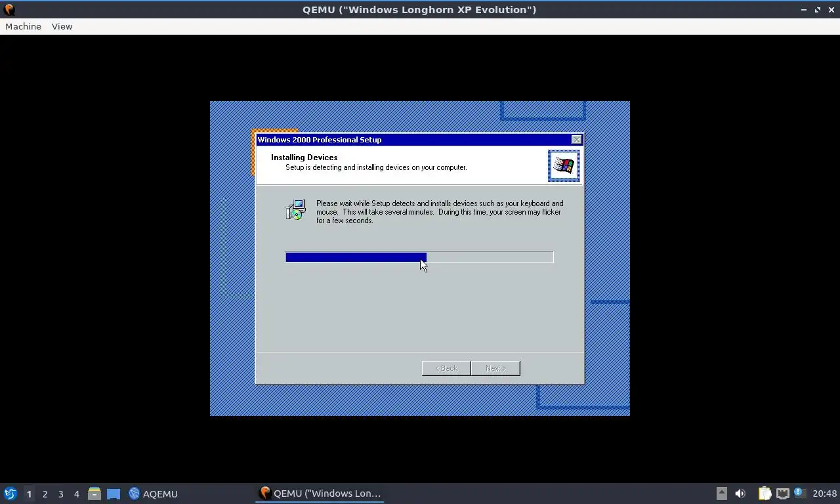Open the clipboard manager tray icon
The image size is (840, 504).
pos(765,493)
